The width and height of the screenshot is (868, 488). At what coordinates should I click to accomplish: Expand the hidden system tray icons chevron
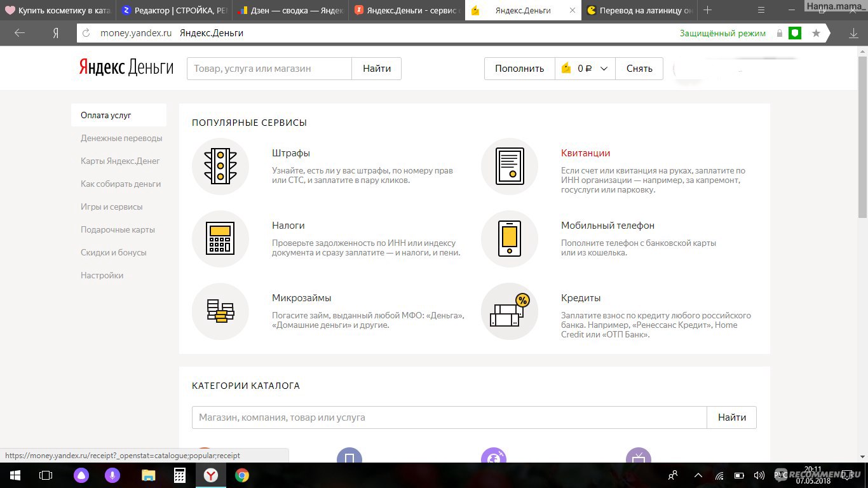(698, 475)
